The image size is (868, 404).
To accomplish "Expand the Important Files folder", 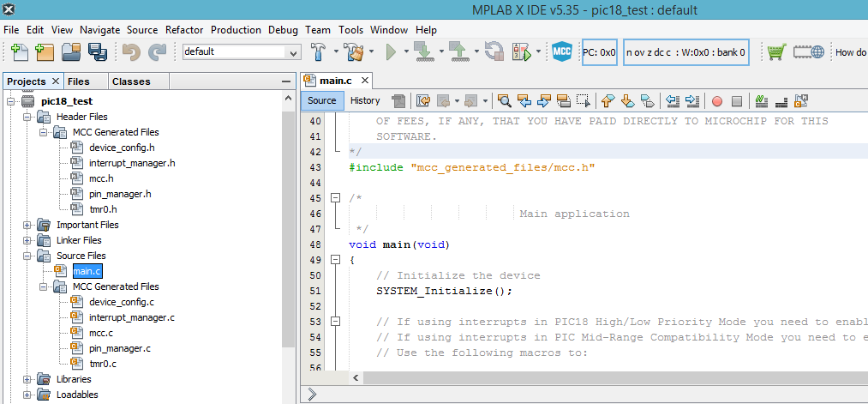I will (27, 225).
